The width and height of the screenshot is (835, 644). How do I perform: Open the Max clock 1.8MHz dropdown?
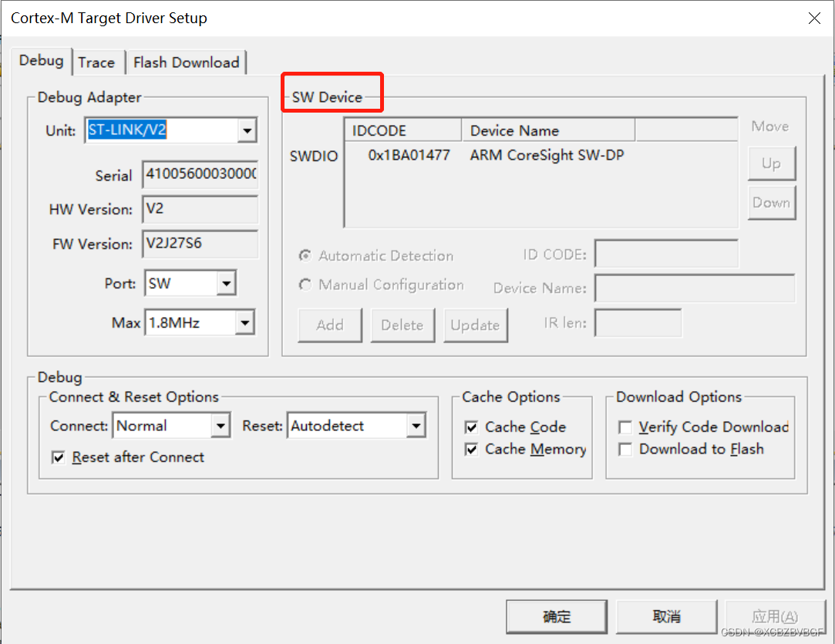tap(245, 323)
